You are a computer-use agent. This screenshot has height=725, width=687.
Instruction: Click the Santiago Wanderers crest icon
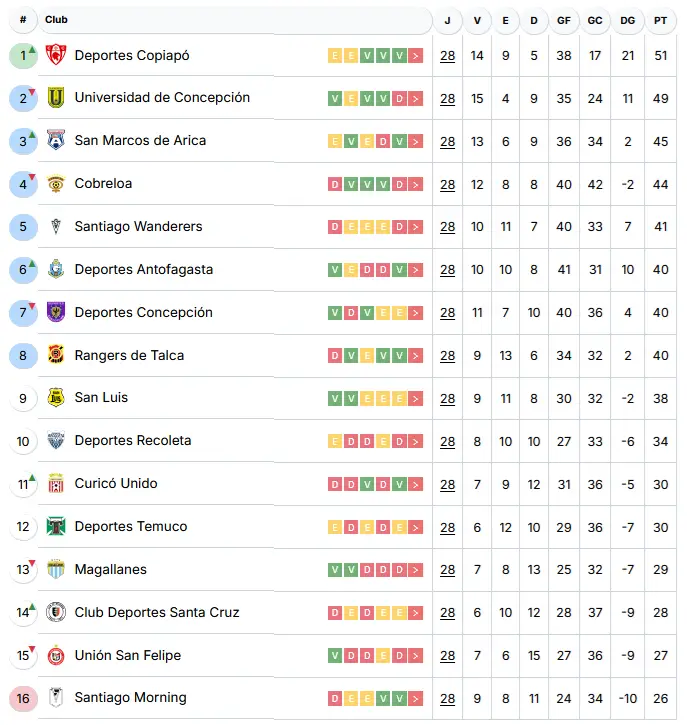click(x=56, y=227)
